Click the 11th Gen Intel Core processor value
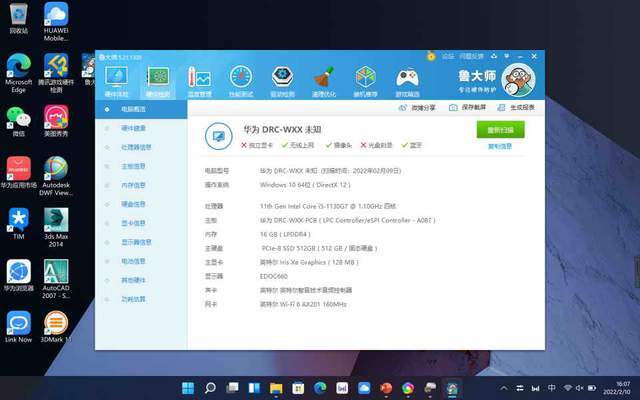 click(328, 206)
